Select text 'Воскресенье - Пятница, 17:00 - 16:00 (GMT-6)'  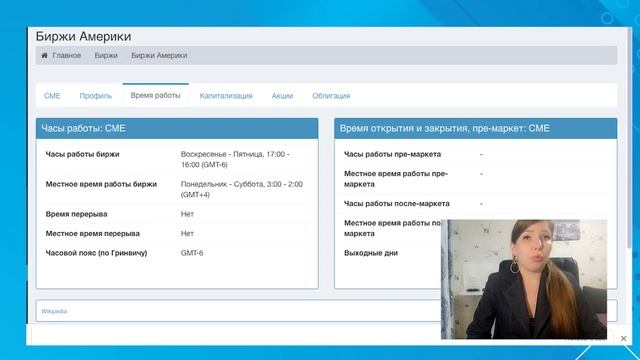[235, 159]
